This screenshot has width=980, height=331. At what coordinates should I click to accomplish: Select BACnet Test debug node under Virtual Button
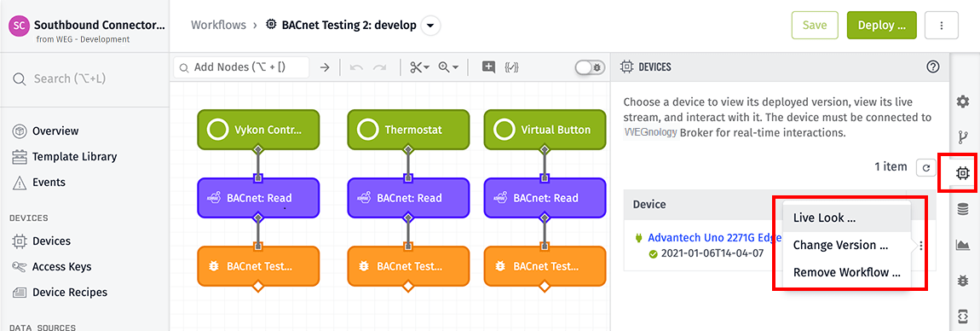[x=545, y=266]
